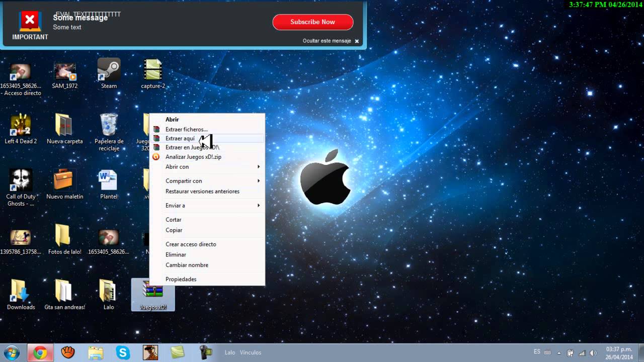This screenshot has height=362, width=644.
Task: Select the Nueva carpeta folder
Action: point(64,129)
